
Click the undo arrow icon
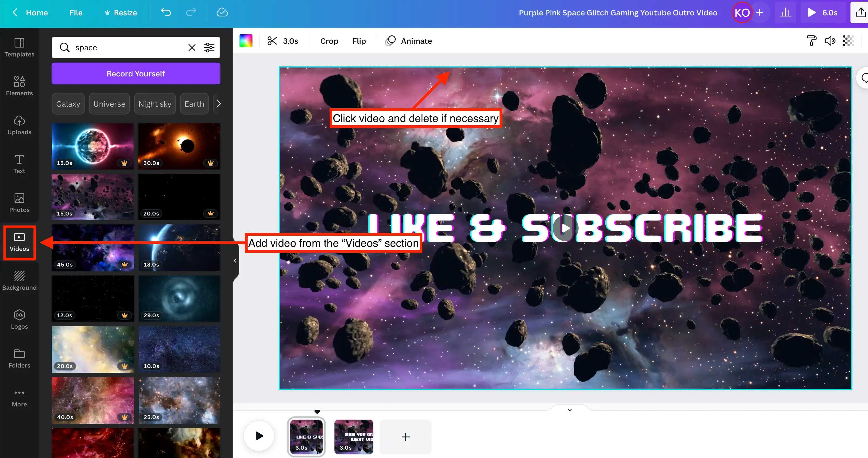click(x=166, y=12)
